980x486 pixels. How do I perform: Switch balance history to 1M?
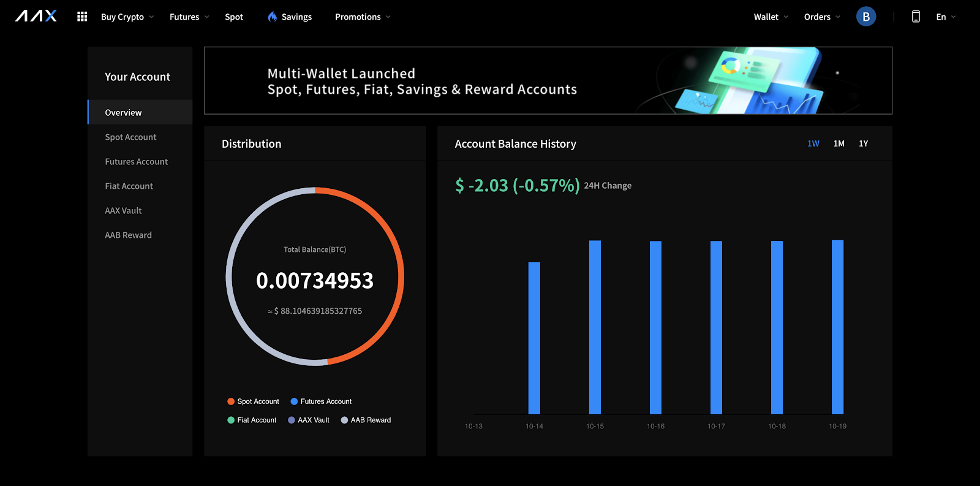[839, 143]
